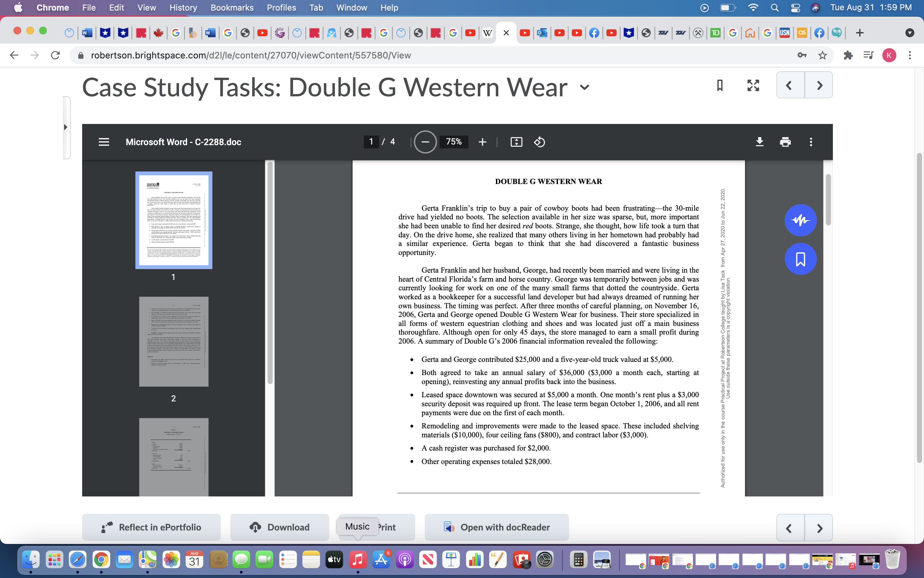924x578 pixels.
Task: Click the browser page vertical scrollbar
Action: tap(920, 308)
